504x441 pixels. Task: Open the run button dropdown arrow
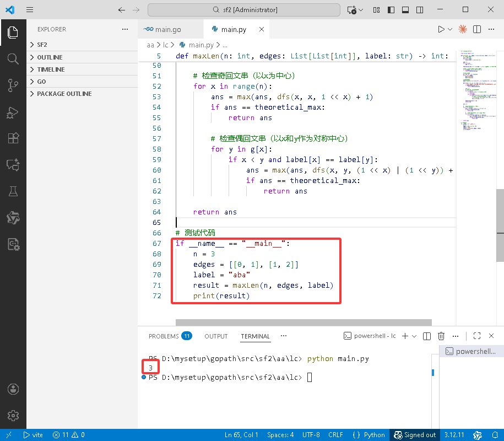click(x=450, y=29)
